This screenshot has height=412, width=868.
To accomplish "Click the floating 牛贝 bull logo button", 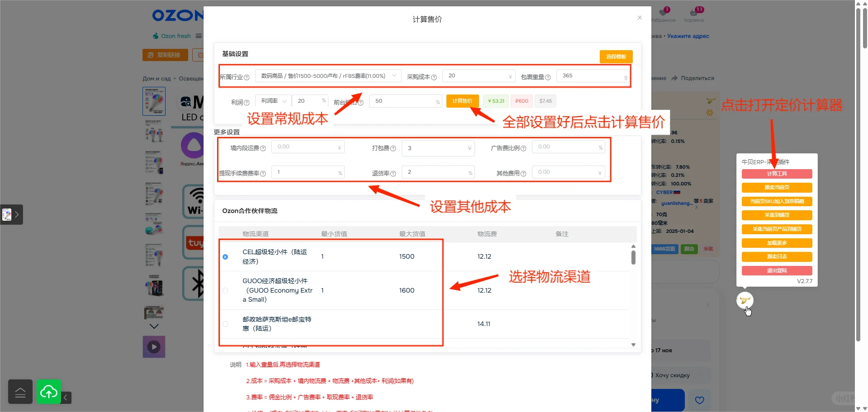I will [745, 300].
